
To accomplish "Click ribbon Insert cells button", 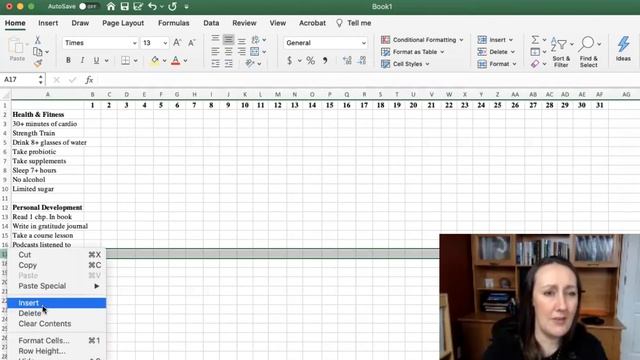I will 495,40.
